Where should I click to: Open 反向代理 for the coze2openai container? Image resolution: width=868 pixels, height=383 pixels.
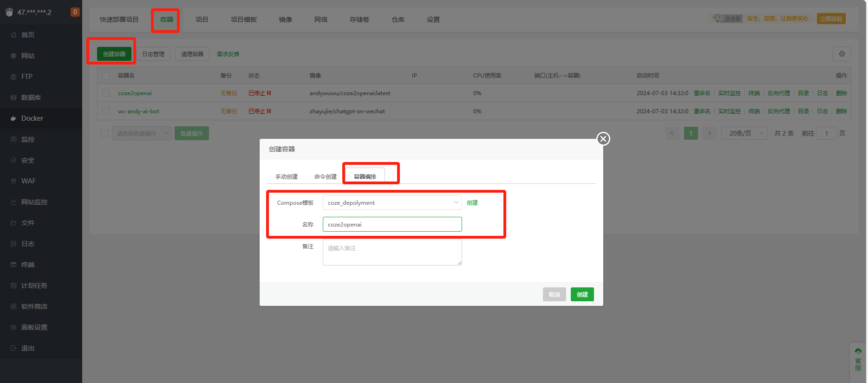(x=779, y=93)
